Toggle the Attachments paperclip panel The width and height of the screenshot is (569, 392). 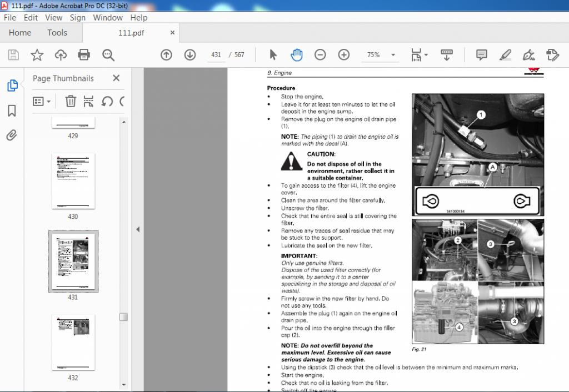(x=12, y=135)
